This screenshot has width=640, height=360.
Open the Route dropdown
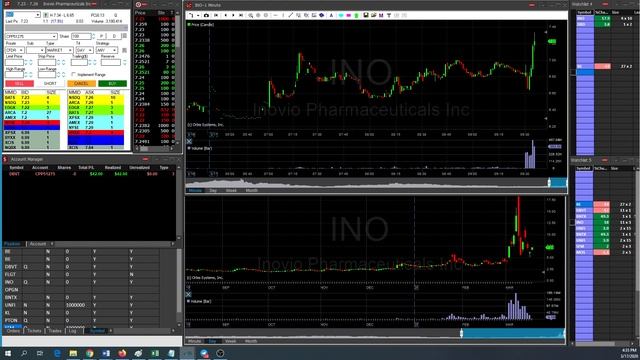(21, 50)
